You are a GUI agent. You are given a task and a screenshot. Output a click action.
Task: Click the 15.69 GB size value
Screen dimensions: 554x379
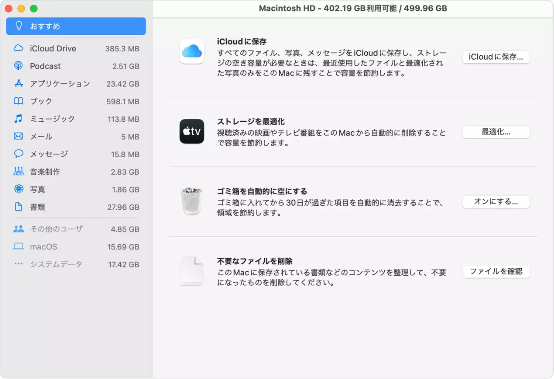[123, 247]
